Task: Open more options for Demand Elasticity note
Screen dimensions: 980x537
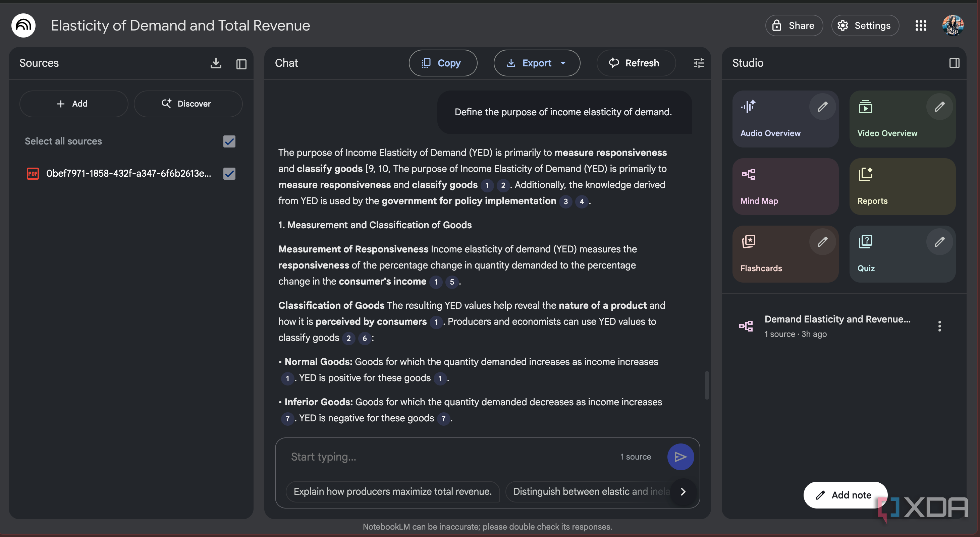Action: tap(939, 326)
